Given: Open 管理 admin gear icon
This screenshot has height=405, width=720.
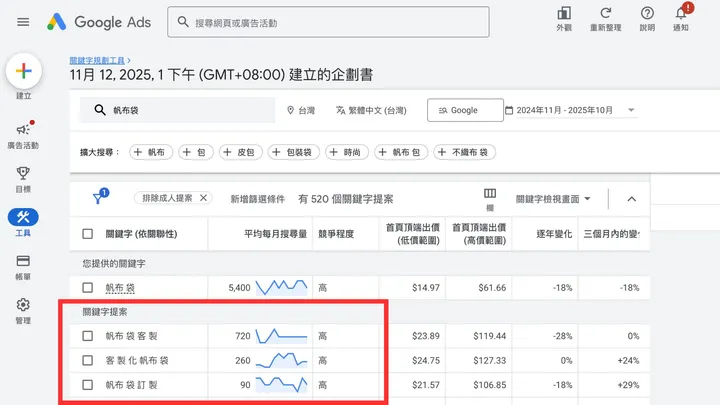Looking at the screenshot, I should (x=23, y=311).
